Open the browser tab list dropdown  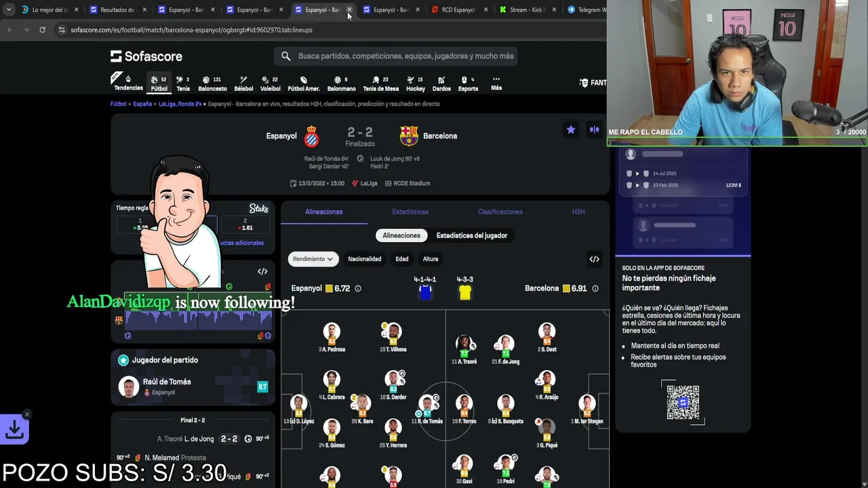(8, 9)
